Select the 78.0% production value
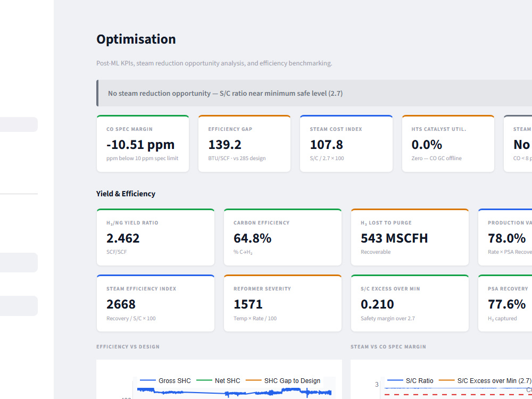The width and height of the screenshot is (532, 399). click(507, 238)
